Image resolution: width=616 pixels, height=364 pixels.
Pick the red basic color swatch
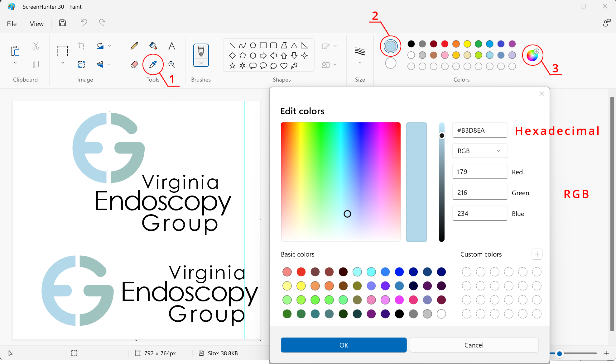pyautogui.click(x=301, y=272)
